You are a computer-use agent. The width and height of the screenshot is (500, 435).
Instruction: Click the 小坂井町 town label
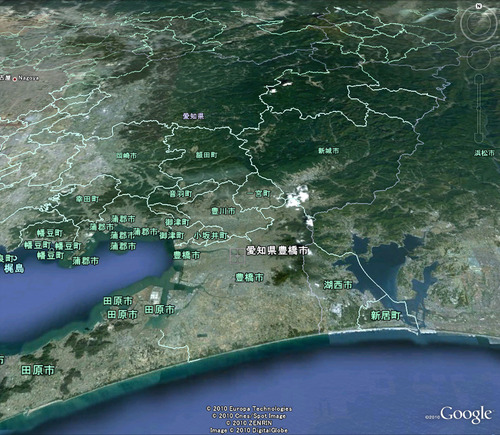coord(211,236)
